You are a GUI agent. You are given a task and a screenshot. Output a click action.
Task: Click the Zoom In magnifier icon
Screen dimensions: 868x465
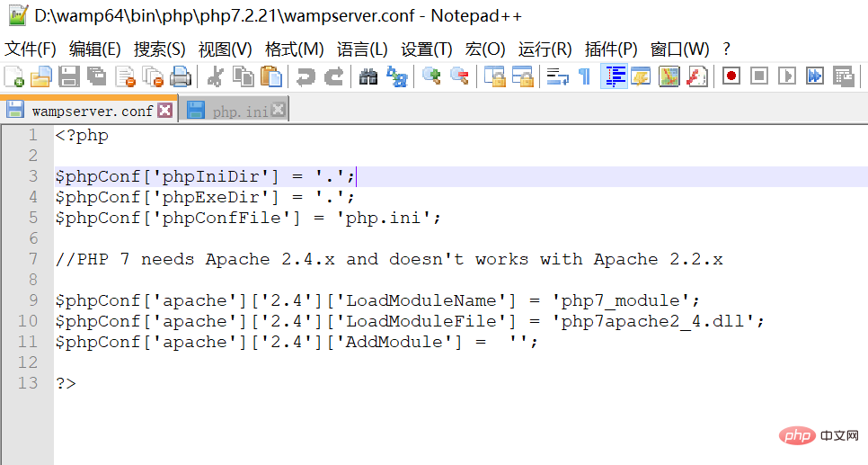point(432,76)
